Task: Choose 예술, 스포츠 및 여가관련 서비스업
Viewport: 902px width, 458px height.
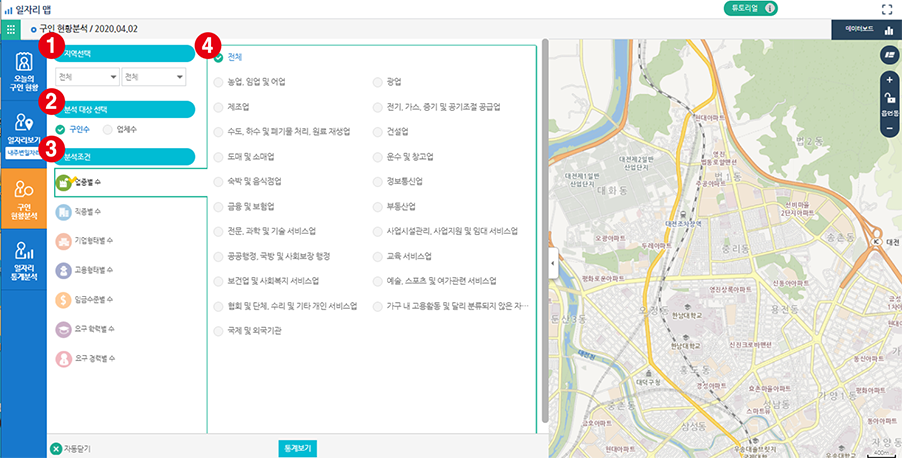Action: (434, 281)
